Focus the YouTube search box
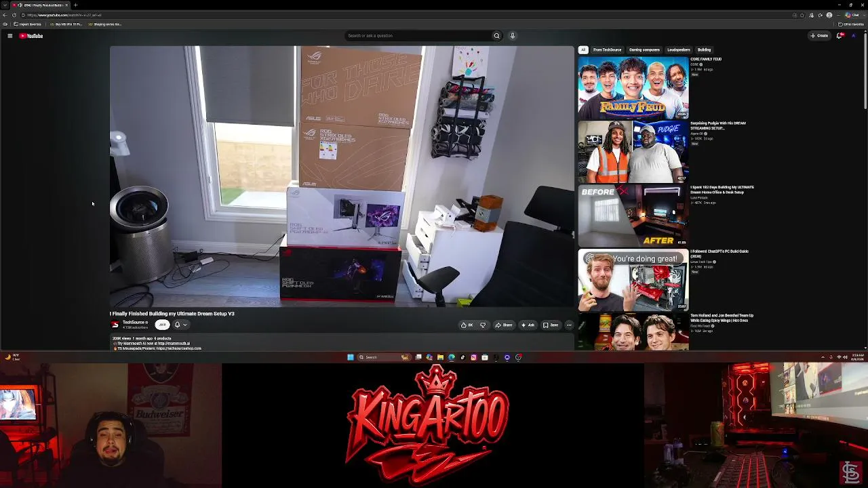The height and width of the screenshot is (488, 868). tap(417, 36)
